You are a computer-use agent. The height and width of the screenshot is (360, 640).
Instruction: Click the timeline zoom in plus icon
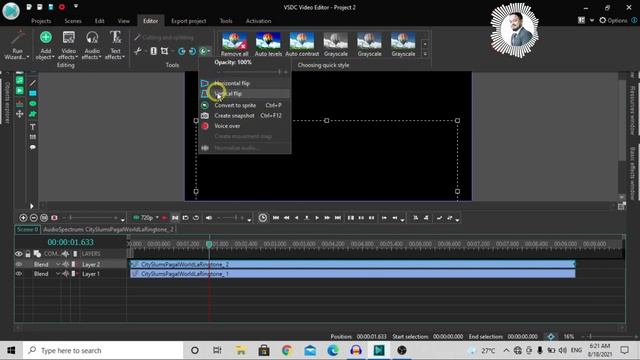click(x=23, y=218)
